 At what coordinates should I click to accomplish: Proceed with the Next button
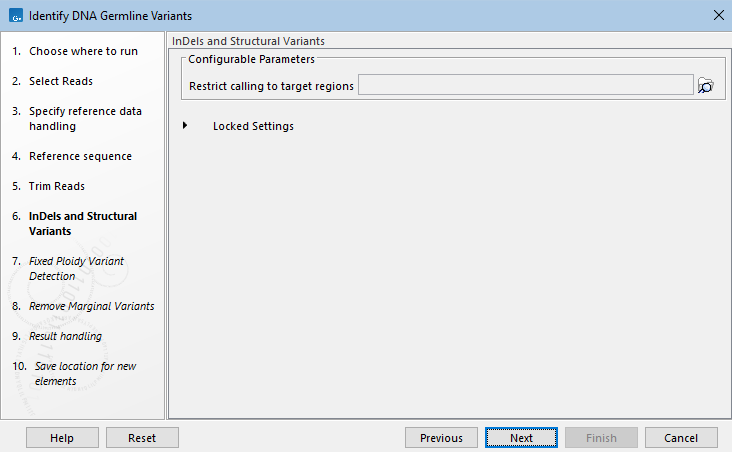521,438
